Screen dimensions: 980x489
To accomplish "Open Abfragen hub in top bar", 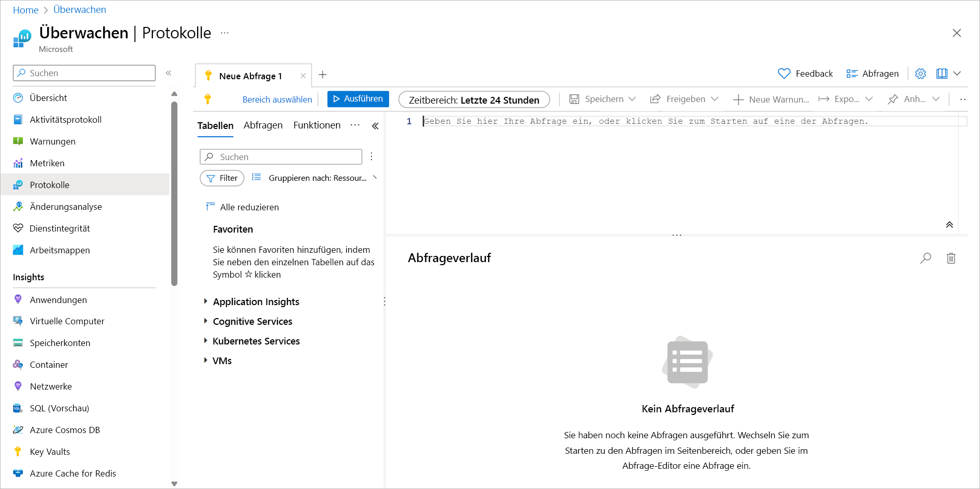I will click(x=872, y=74).
